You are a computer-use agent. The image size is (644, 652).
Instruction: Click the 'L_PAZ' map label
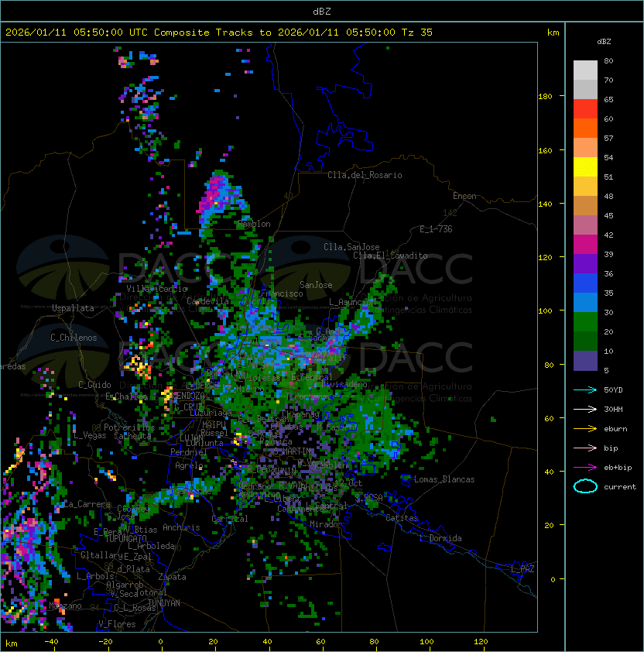pos(522,569)
